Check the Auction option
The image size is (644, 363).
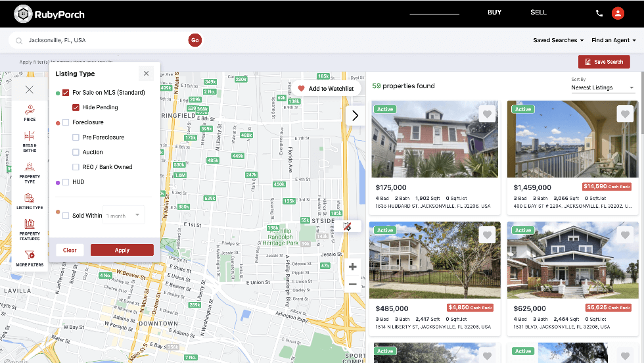point(76,152)
